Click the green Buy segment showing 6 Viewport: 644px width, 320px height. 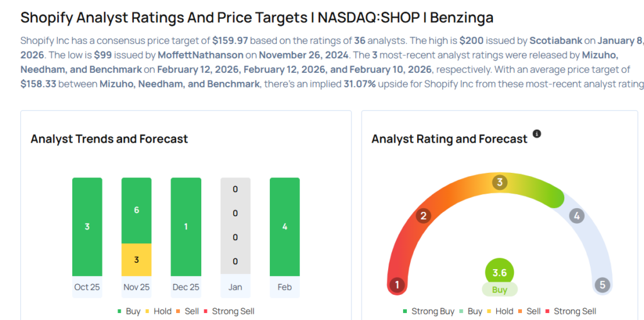136,211
